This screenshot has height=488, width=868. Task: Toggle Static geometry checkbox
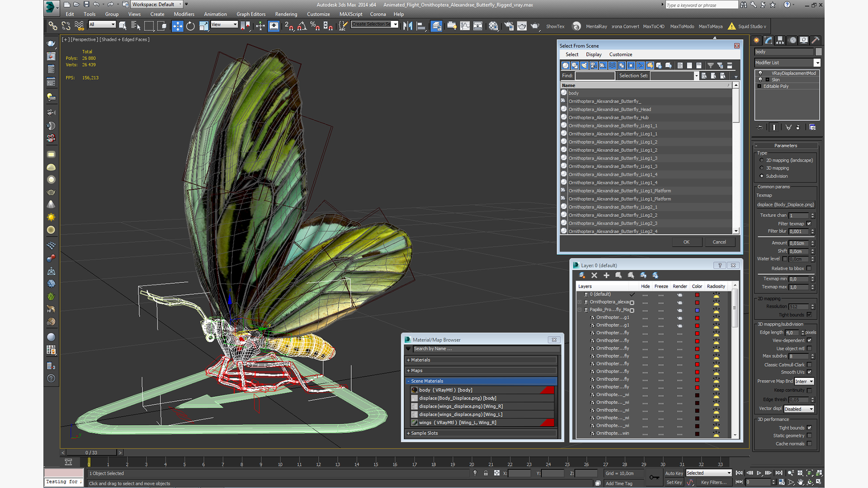pyautogui.click(x=809, y=436)
